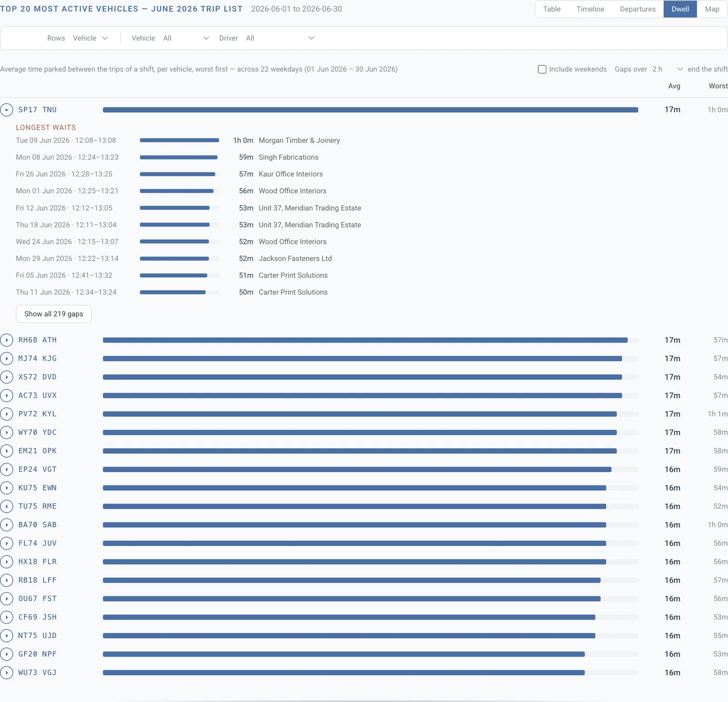Expand the EP24 VGT vehicle row

(x=6, y=469)
